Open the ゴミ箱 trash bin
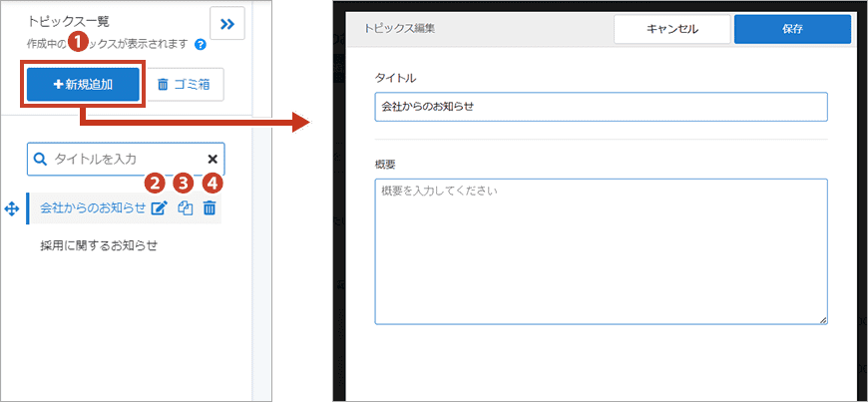The height and width of the screenshot is (402, 868). point(184,85)
